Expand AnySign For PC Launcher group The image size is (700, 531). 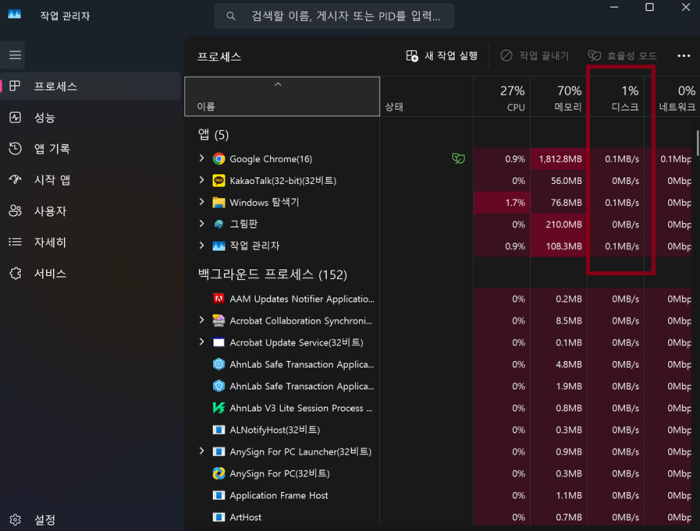click(x=202, y=451)
